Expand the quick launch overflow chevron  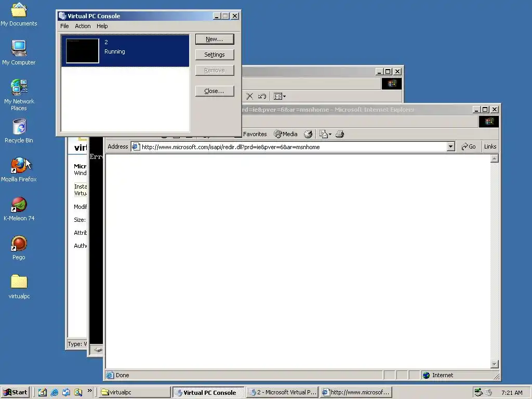tap(89, 391)
